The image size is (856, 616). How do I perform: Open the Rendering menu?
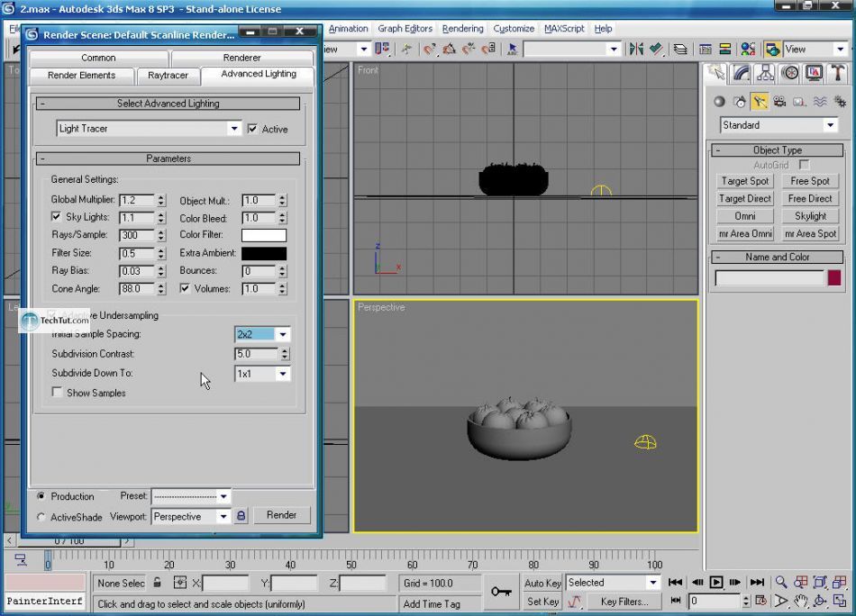[x=462, y=29]
